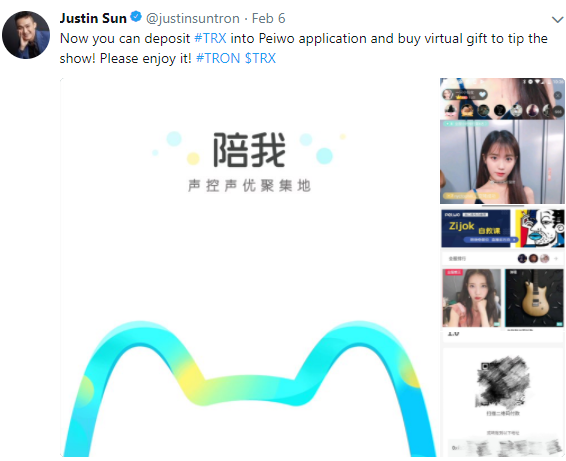Open the Justin Sun display name
This screenshot has width=566, height=461.
93,18
